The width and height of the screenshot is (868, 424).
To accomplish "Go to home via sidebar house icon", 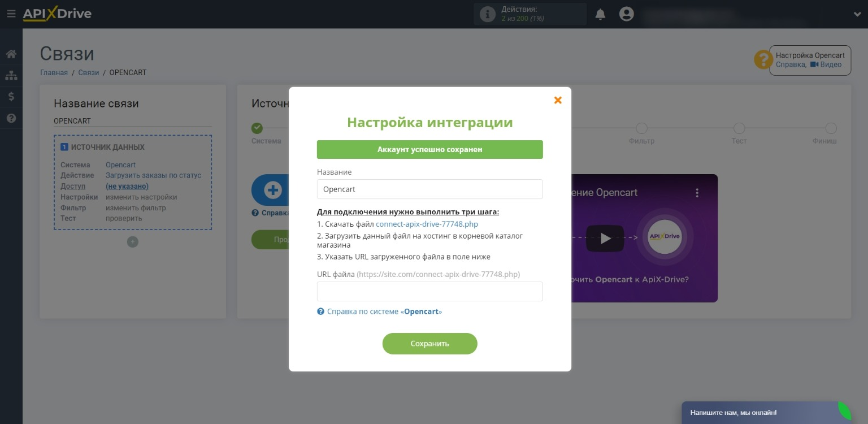I will tap(11, 54).
